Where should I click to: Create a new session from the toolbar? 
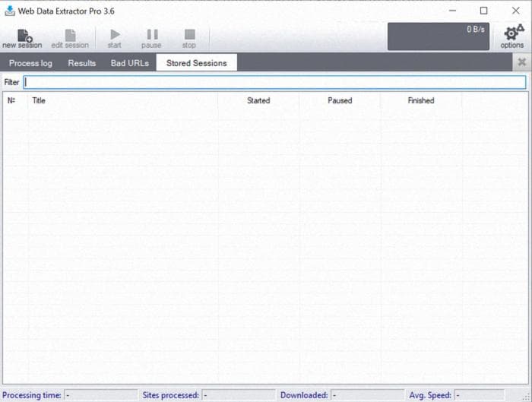(22, 39)
